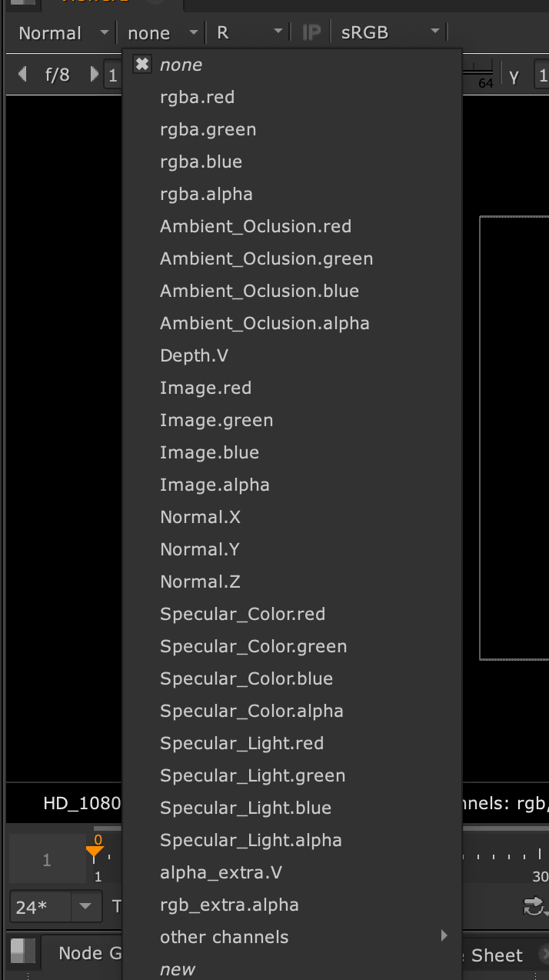
Task: Open pane menu icon left of Node Graph
Action: tap(23, 952)
